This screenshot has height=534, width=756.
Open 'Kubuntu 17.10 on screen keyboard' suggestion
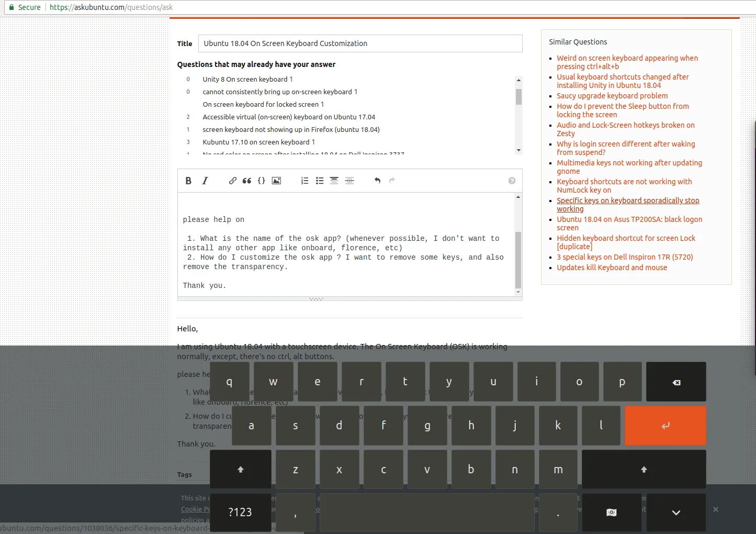258,142
